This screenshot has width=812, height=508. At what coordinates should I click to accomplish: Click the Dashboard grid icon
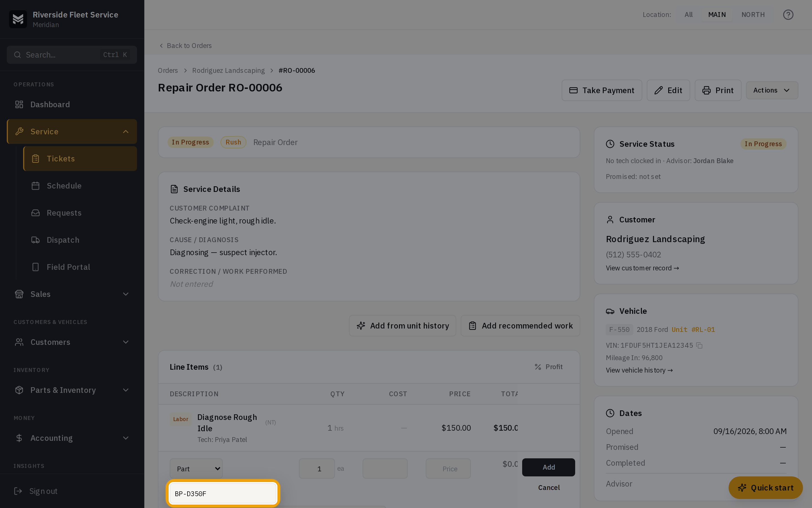pyautogui.click(x=19, y=104)
